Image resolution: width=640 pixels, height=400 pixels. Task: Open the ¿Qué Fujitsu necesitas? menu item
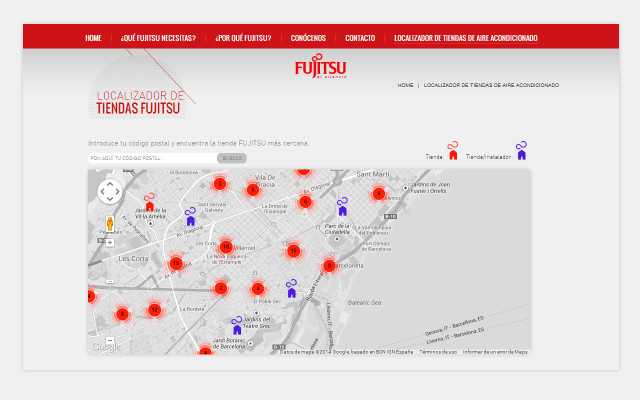click(158, 38)
